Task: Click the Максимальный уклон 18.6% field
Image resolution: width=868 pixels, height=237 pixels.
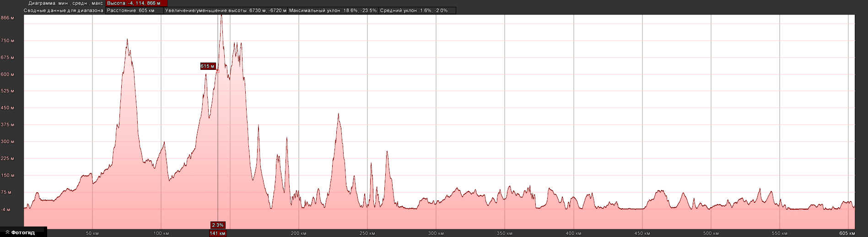Action: pos(333,11)
